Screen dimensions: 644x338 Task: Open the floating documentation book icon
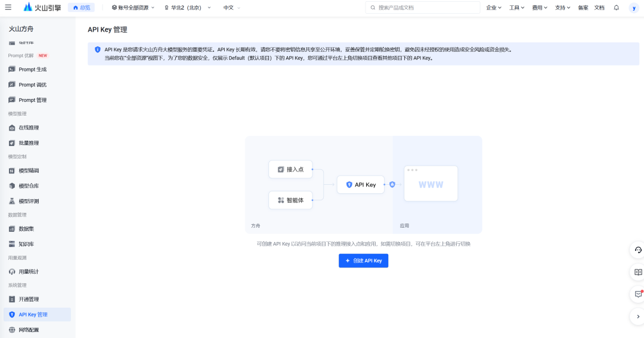pos(638,272)
